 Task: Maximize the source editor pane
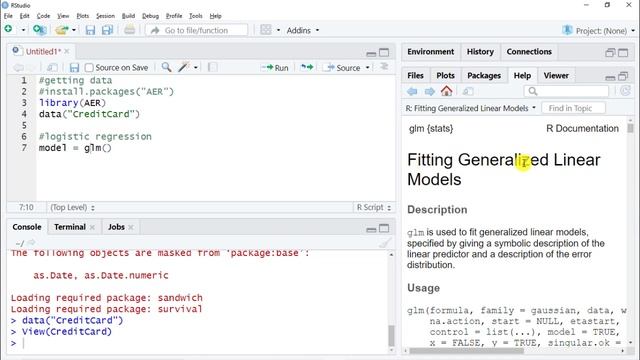pos(384,53)
